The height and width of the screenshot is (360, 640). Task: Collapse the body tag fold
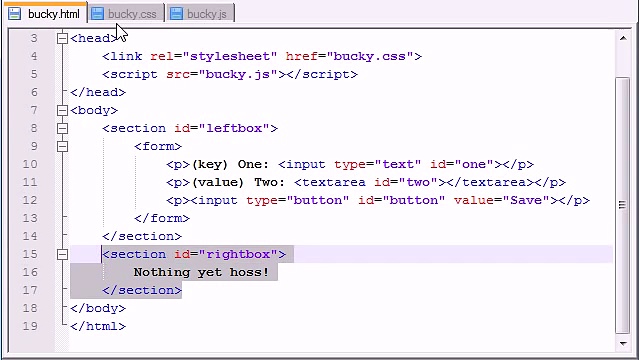point(62,110)
